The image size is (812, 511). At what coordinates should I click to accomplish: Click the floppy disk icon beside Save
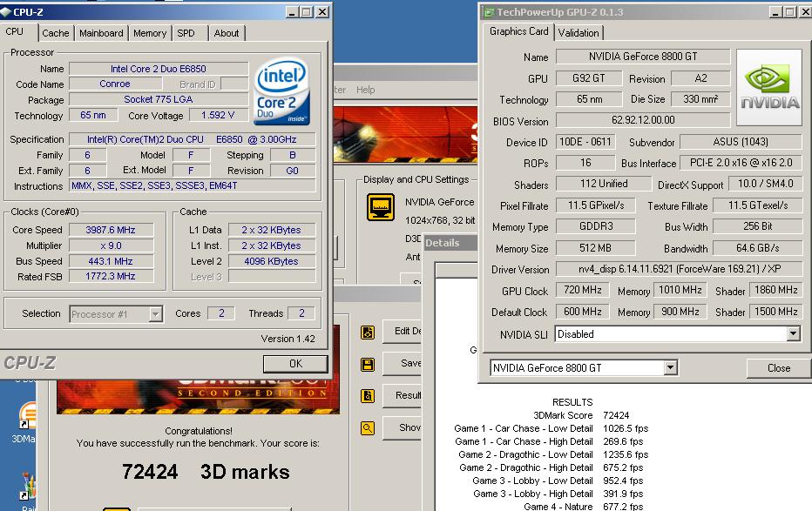click(x=368, y=365)
